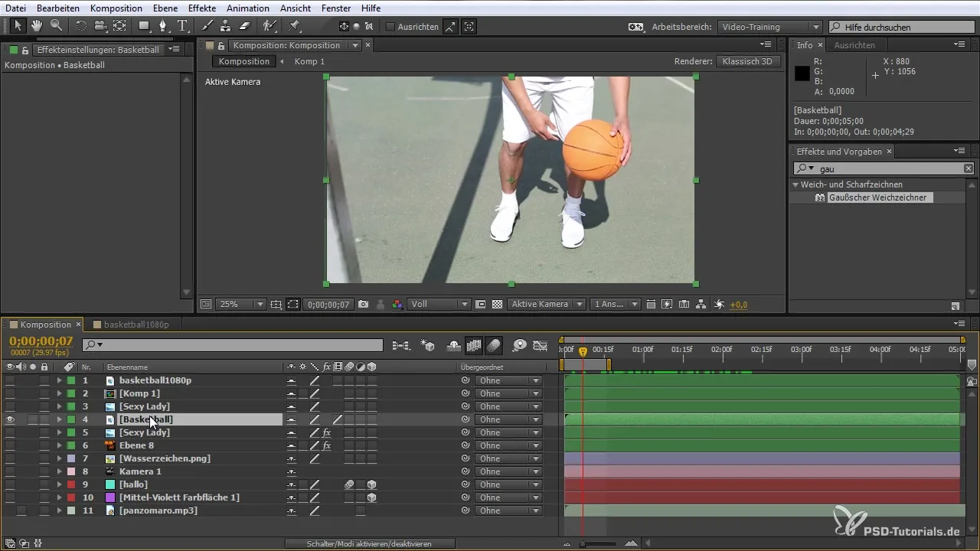Select the Rectangle shape tool
Viewport: 980px width, 551px height.
(x=144, y=26)
